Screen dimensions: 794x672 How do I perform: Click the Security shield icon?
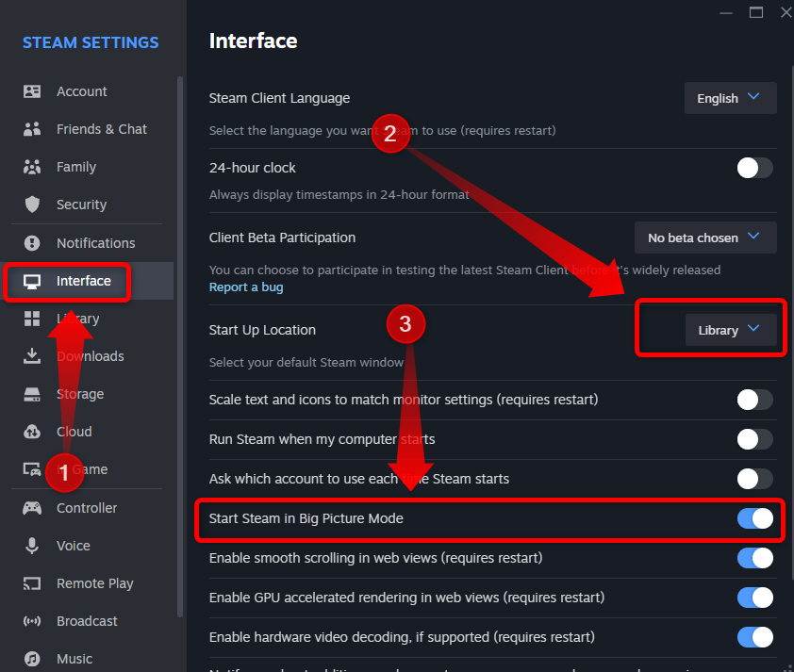click(x=32, y=205)
